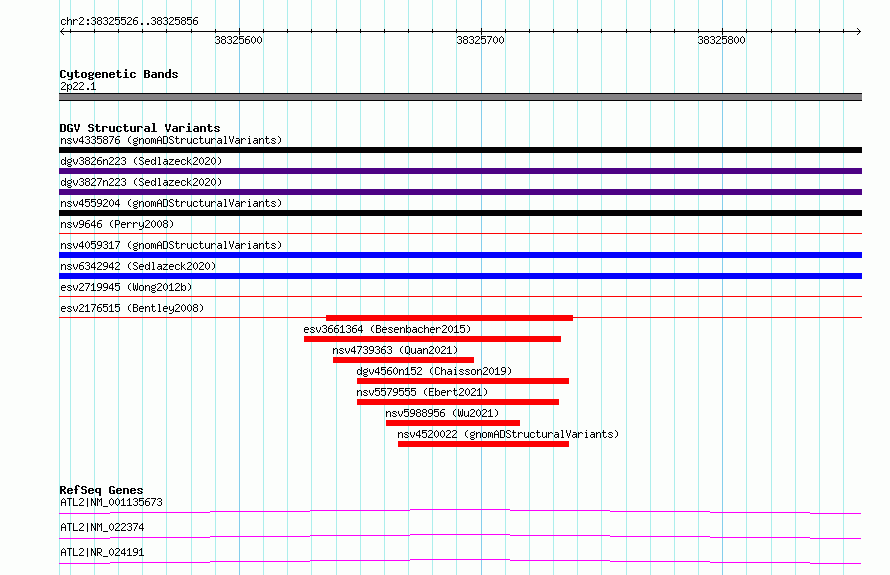Open variant nsv4520022 (gnomADStructuralVariants) label

click(508, 434)
